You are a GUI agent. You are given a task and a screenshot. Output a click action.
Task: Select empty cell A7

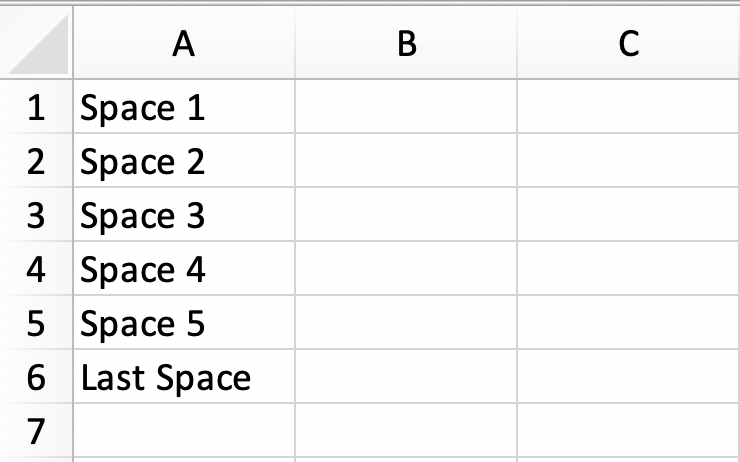(184, 430)
